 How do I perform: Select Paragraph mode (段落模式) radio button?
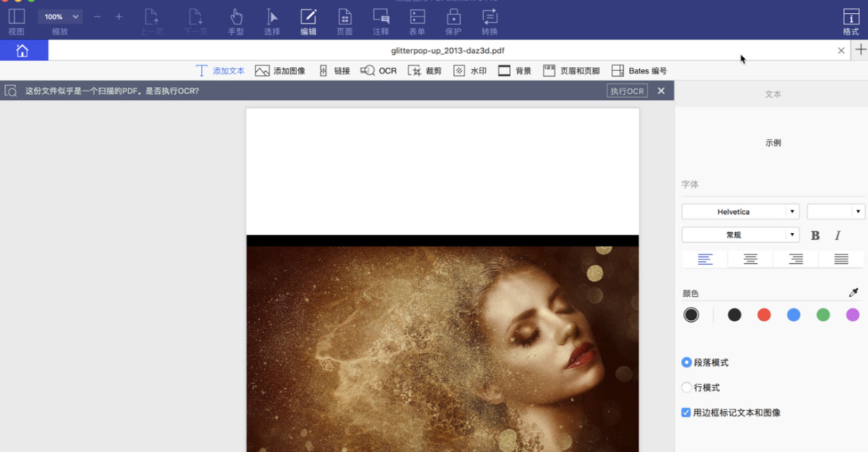pos(686,363)
